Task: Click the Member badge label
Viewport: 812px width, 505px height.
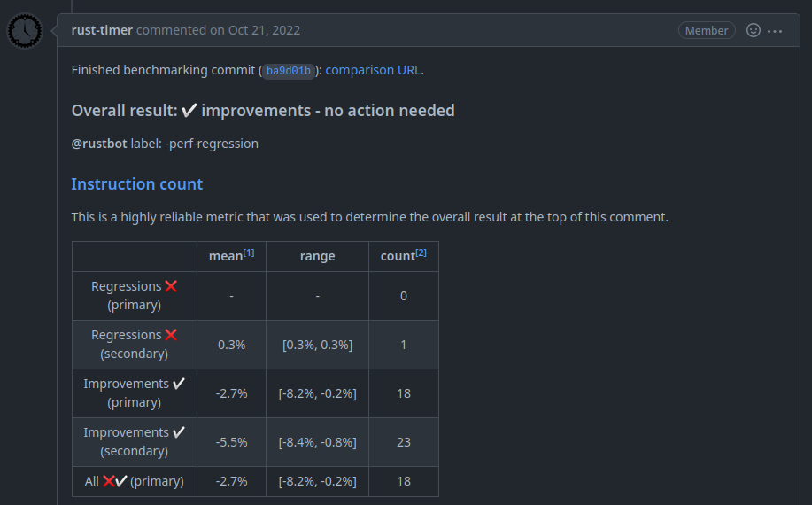Action: pyautogui.click(x=707, y=30)
